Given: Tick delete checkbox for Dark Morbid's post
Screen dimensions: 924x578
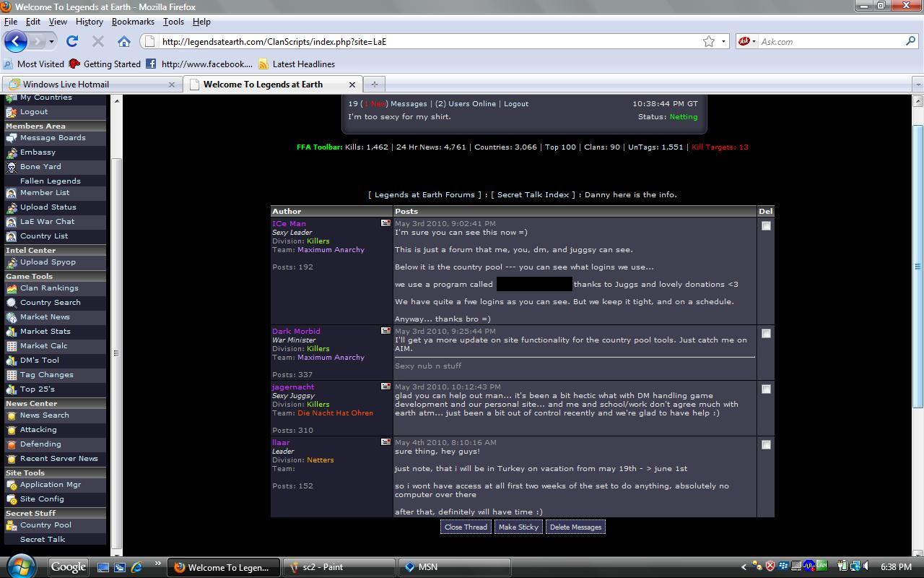Looking at the screenshot, I should [x=766, y=334].
